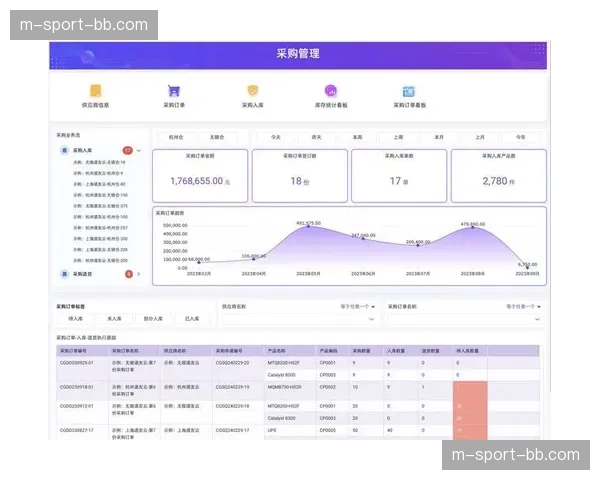The image size is (600, 480).
Task: Collapse the 采购入库 tree section
Action: click(139, 151)
